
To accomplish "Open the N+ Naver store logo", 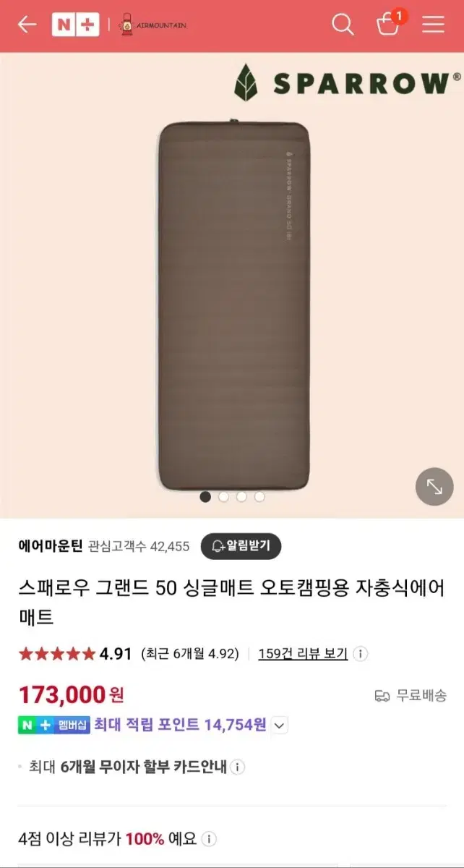I will click(76, 25).
